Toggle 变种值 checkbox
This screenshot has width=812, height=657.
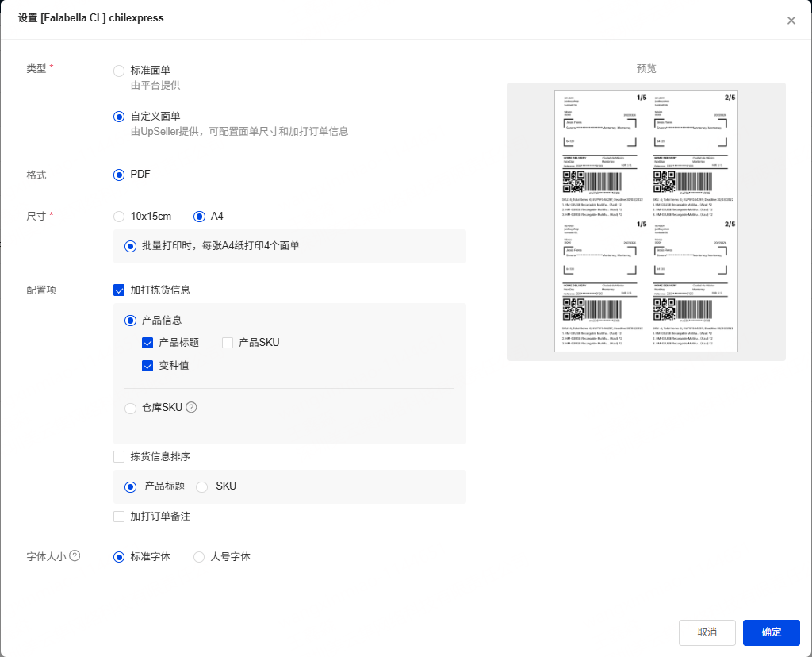147,366
